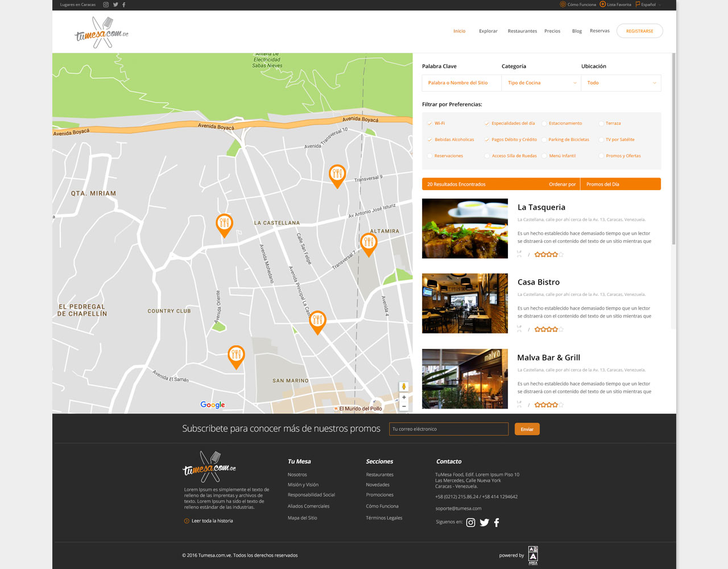Focus the Palabra o Nombre del Sitio field
The width and height of the screenshot is (728, 569).
click(462, 83)
